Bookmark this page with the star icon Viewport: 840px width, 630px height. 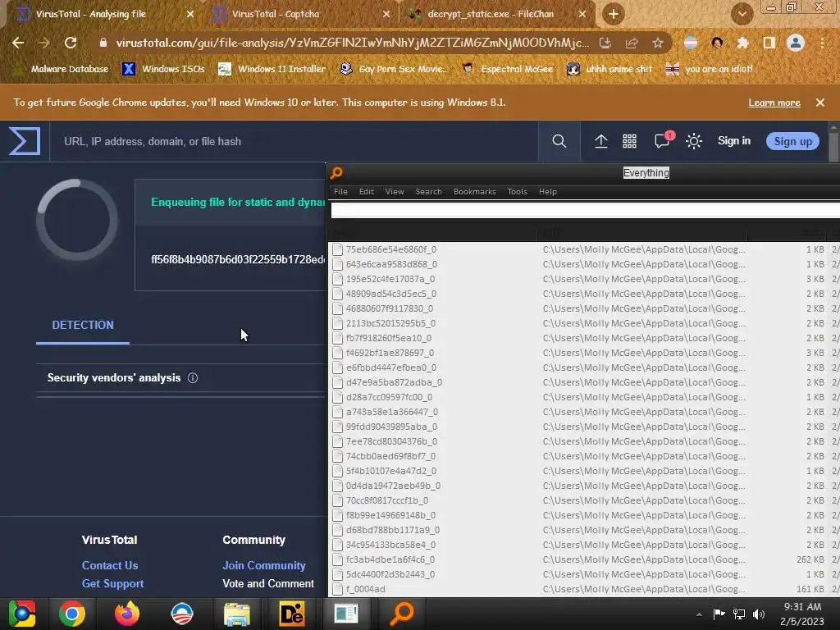pos(658,43)
